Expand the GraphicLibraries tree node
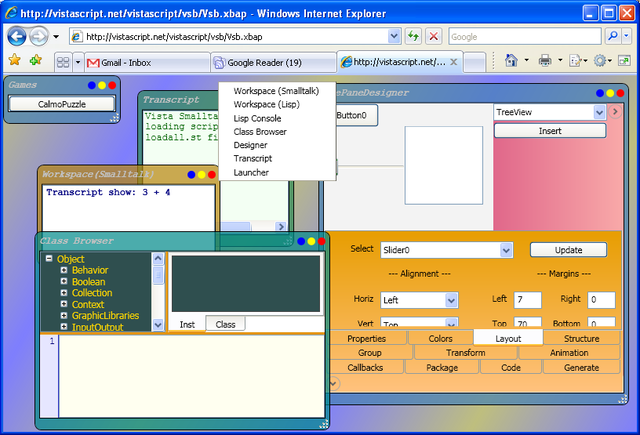The height and width of the screenshot is (435, 640). [x=64, y=315]
